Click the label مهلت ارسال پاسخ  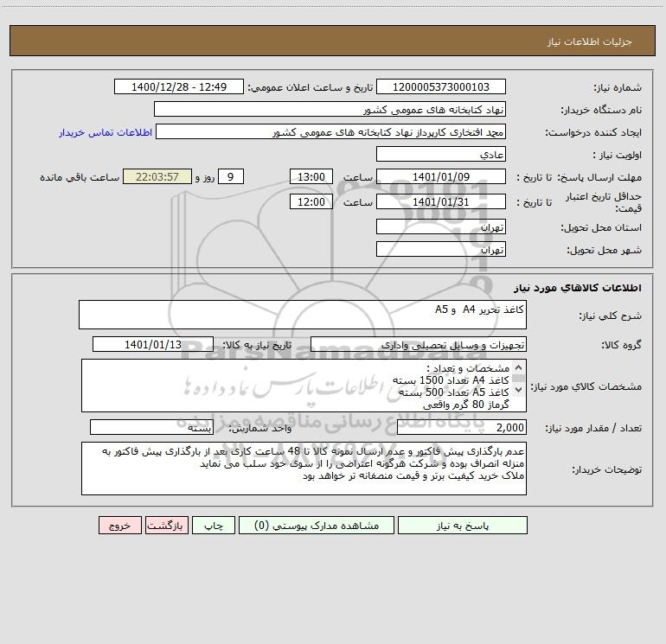599,177
